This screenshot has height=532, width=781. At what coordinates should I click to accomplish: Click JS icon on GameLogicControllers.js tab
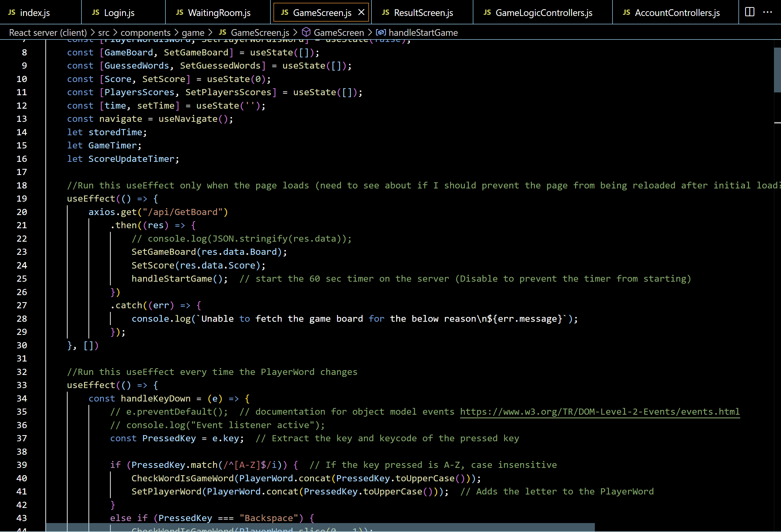click(487, 13)
